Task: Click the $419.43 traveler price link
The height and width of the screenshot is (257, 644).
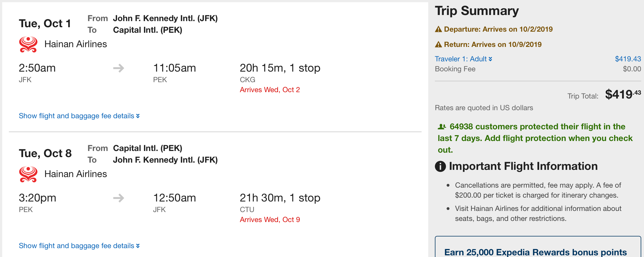Action: point(628,59)
